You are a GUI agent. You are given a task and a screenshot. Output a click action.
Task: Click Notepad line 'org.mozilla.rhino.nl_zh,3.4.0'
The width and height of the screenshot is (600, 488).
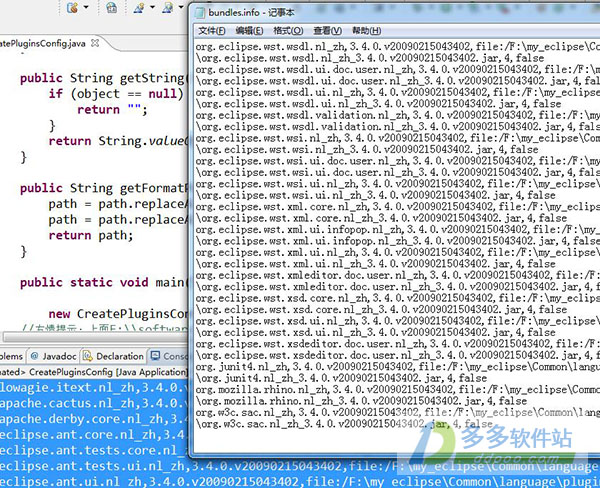point(398,390)
